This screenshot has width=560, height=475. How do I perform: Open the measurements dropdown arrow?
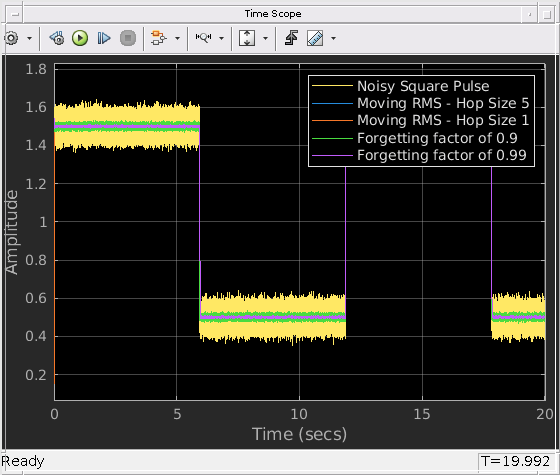pyautogui.click(x=334, y=38)
